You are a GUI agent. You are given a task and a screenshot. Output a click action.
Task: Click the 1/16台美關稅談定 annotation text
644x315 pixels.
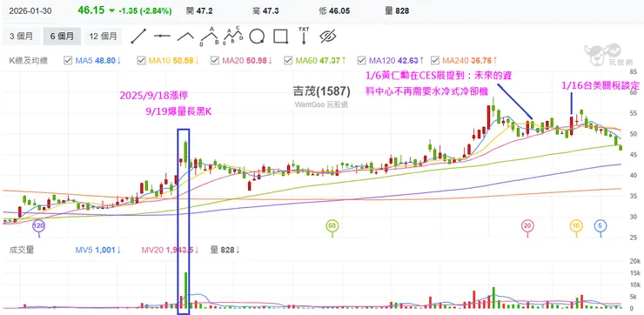600,86
